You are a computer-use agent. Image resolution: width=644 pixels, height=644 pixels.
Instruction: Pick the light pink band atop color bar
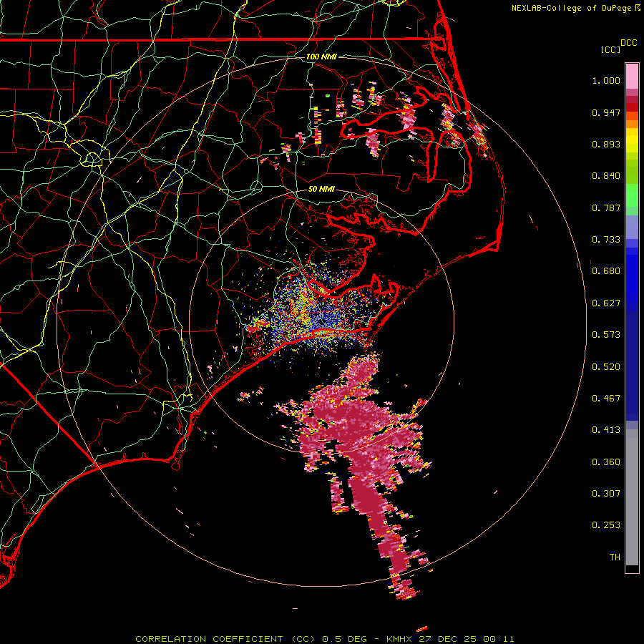[632, 77]
